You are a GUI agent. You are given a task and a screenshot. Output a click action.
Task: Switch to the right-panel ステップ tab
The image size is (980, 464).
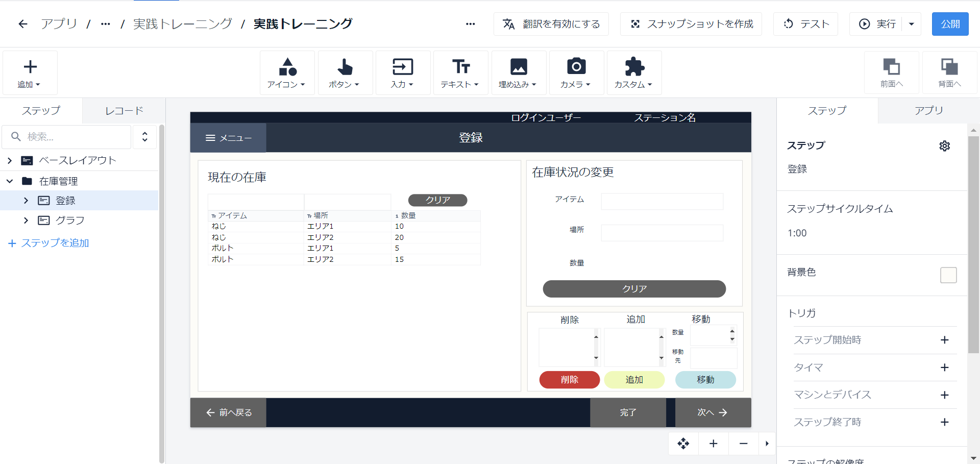pyautogui.click(x=827, y=111)
